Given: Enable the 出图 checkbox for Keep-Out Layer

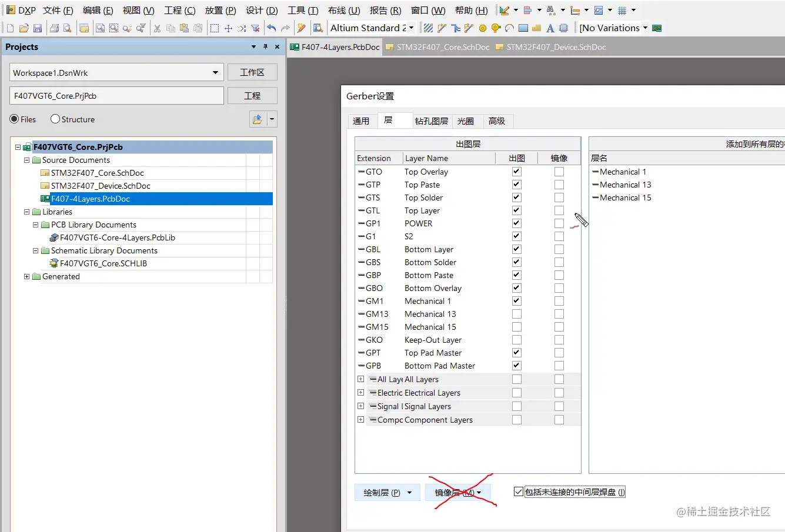Looking at the screenshot, I should coord(517,340).
